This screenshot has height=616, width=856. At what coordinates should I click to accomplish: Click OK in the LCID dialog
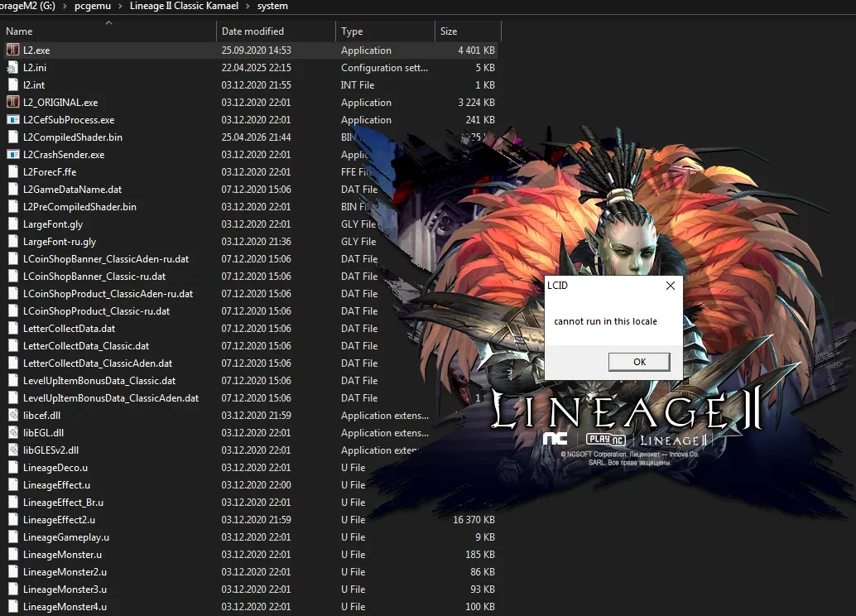639,362
